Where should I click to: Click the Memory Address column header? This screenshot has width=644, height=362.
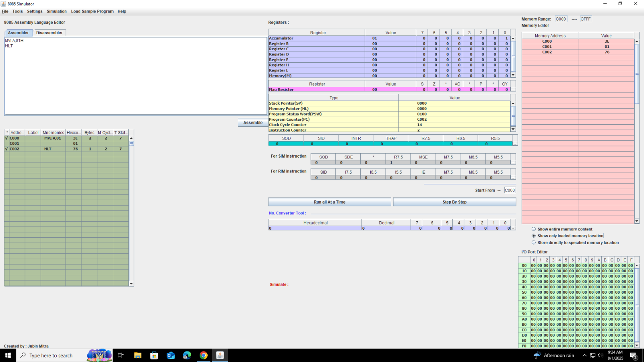(x=550, y=36)
